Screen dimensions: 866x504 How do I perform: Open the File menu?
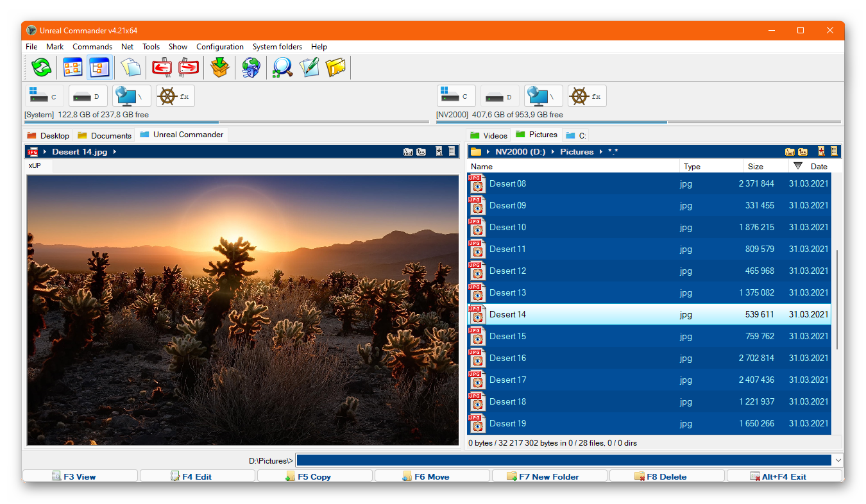click(x=31, y=47)
